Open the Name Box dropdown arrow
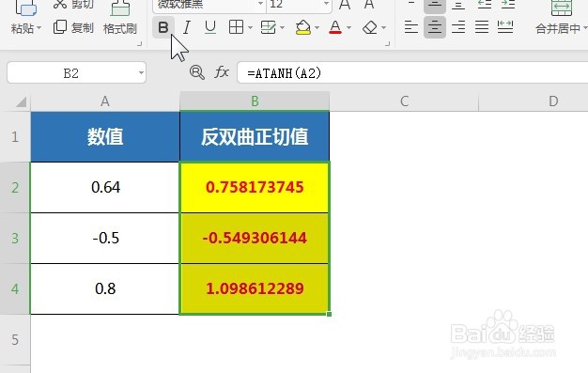The width and height of the screenshot is (588, 373). [141, 72]
